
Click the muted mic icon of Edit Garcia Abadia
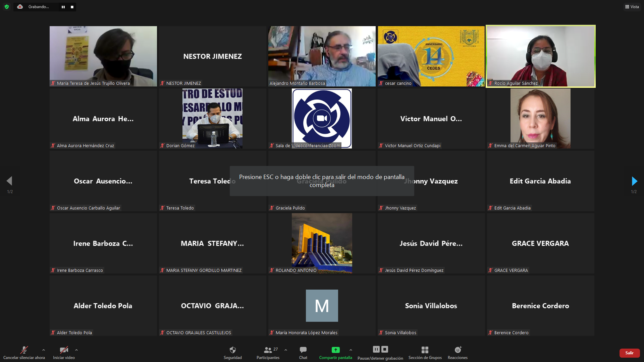coord(490,208)
